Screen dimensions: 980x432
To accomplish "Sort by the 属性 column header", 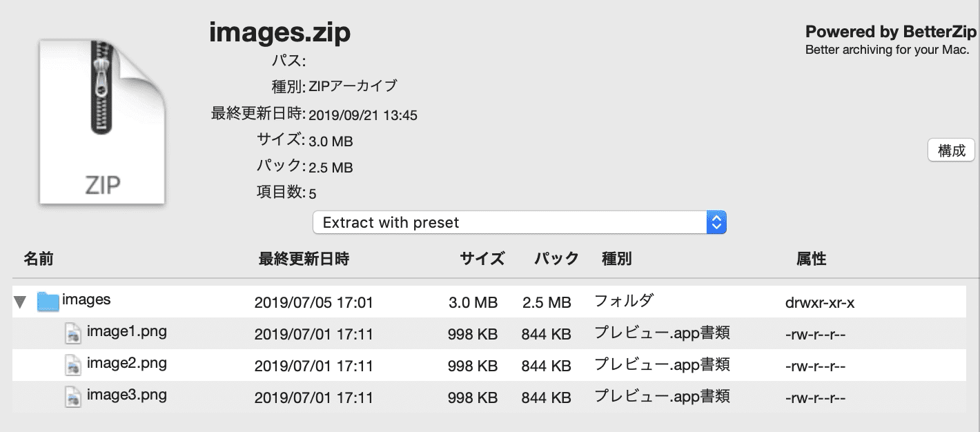I will click(x=811, y=259).
